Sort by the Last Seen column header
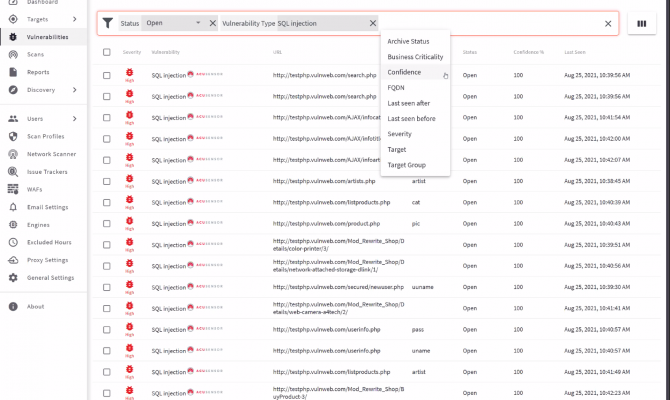Screen dimensions: 670x400 coord(575,52)
